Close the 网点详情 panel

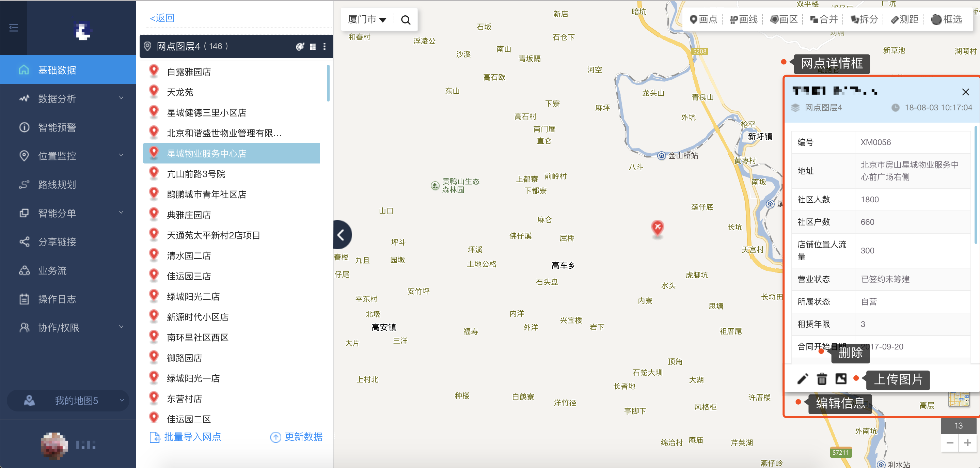(x=966, y=92)
